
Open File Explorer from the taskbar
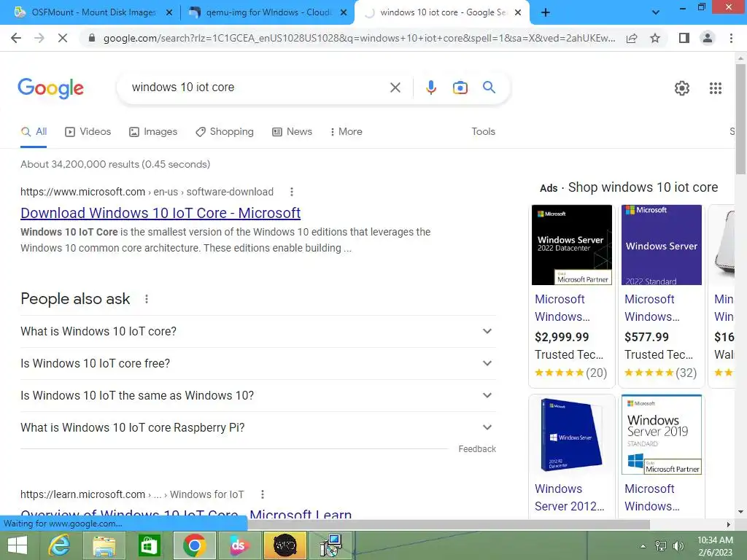click(x=104, y=545)
